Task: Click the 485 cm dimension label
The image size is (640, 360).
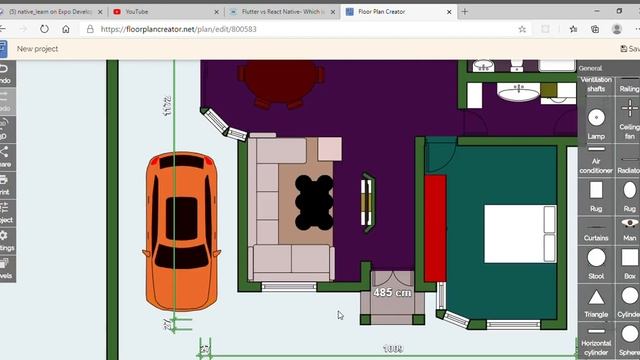Action: (392, 292)
